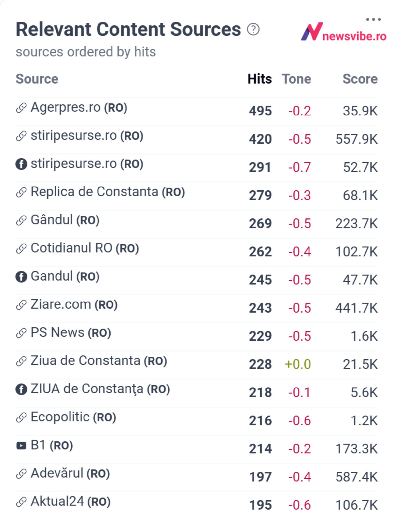Click Facebook icon beside stiripesurse.ro
This screenshot has height=532, width=393.
coord(21,164)
